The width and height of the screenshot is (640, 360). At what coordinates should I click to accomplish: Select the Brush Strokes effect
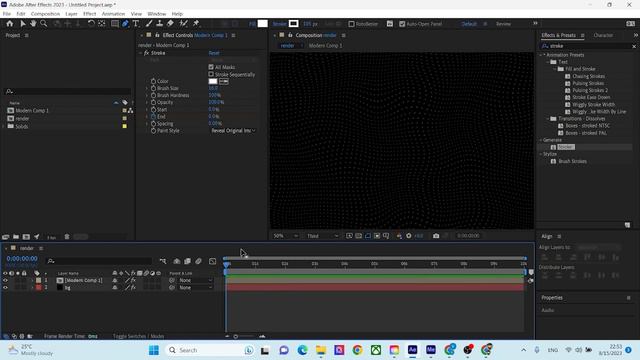click(572, 162)
